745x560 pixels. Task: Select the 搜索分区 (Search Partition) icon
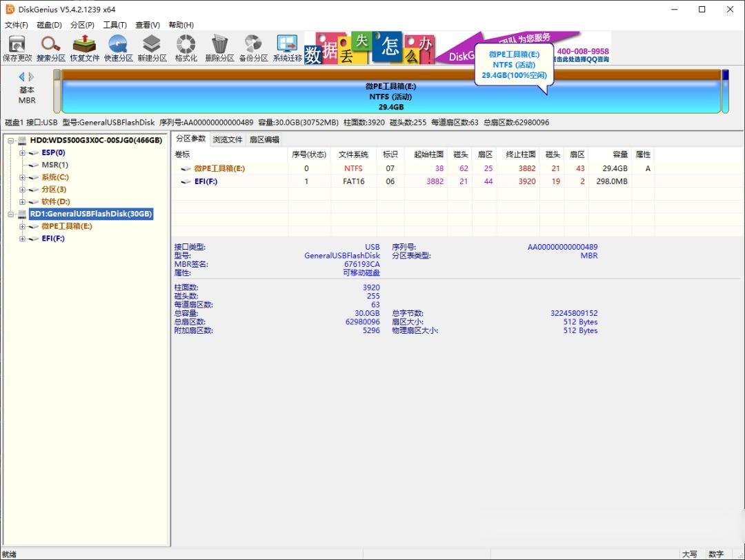point(50,47)
